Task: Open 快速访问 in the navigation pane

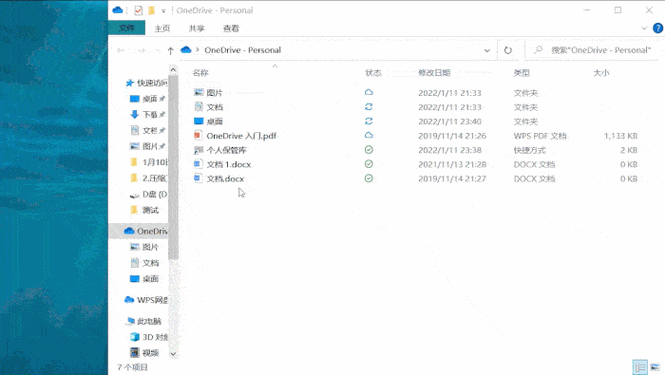Action: pyautogui.click(x=146, y=83)
